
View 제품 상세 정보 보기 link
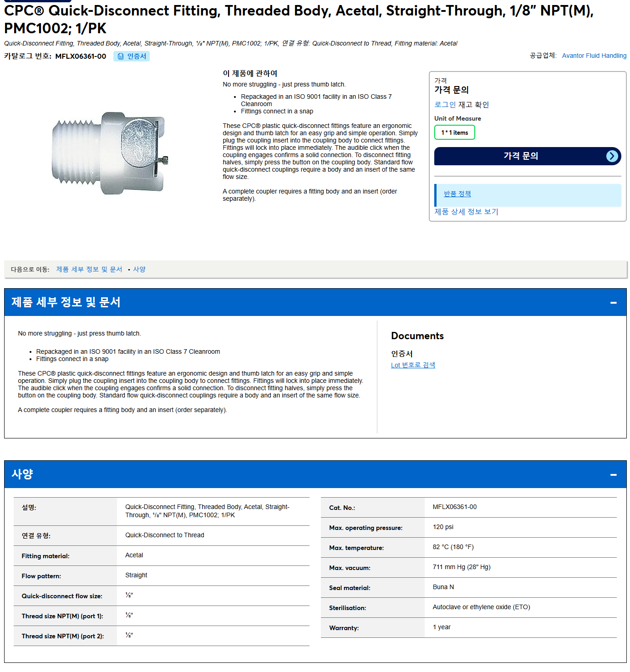(x=466, y=212)
